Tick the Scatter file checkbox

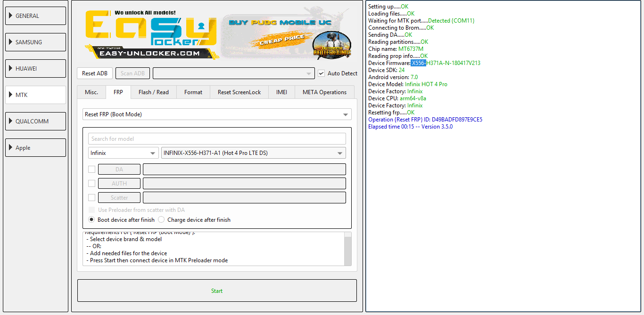coord(92,197)
